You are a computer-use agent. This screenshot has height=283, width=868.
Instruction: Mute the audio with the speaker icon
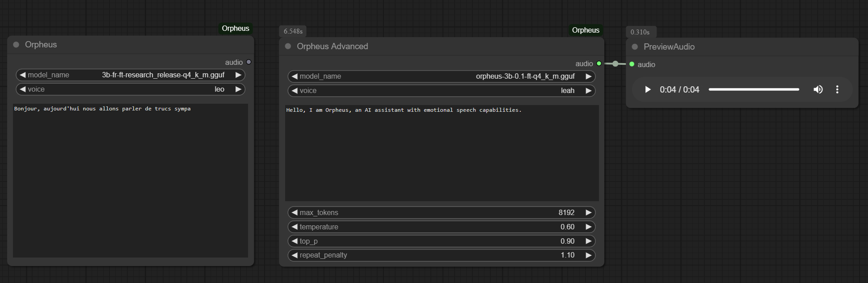coord(818,89)
